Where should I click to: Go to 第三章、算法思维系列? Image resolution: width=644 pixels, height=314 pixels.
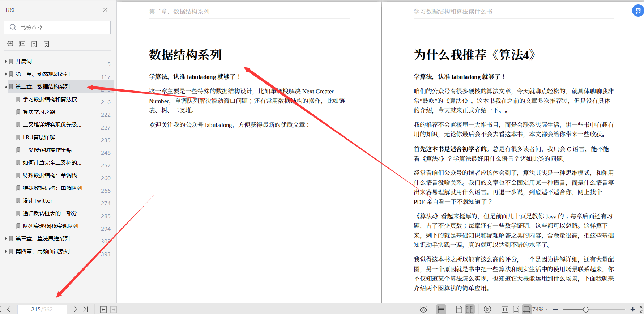point(43,239)
